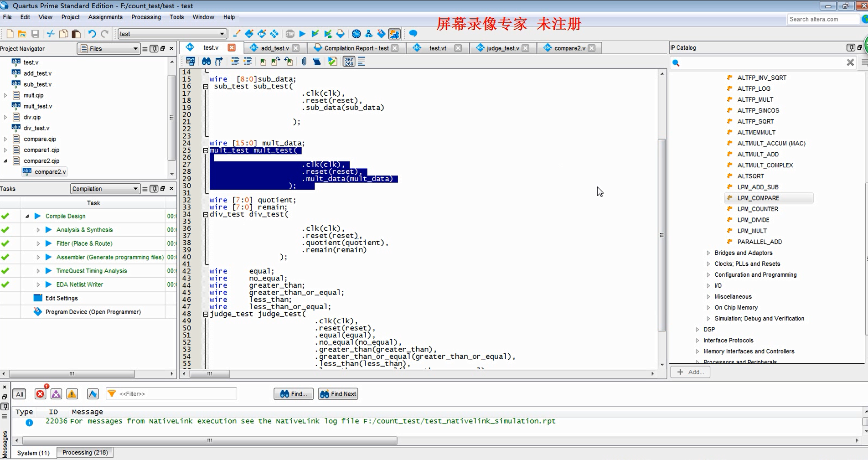
Task: Expand the On Chip Memory category
Action: point(708,308)
